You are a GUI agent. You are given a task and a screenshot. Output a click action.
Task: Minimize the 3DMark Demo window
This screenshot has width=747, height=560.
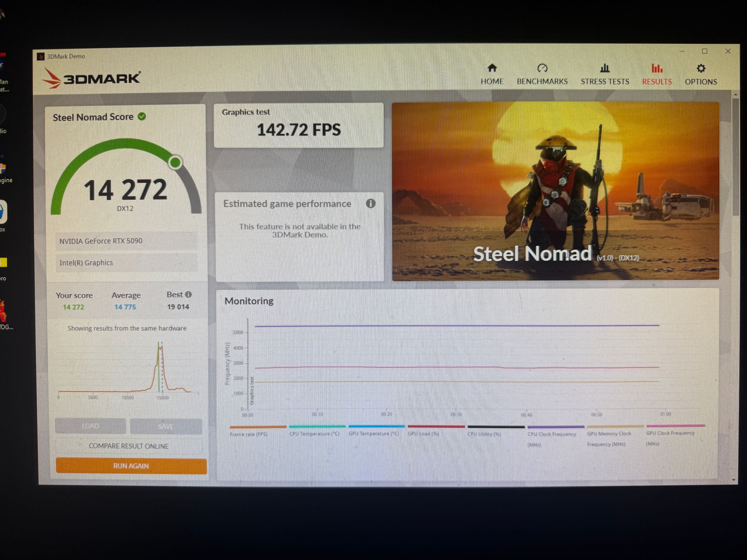pos(681,51)
